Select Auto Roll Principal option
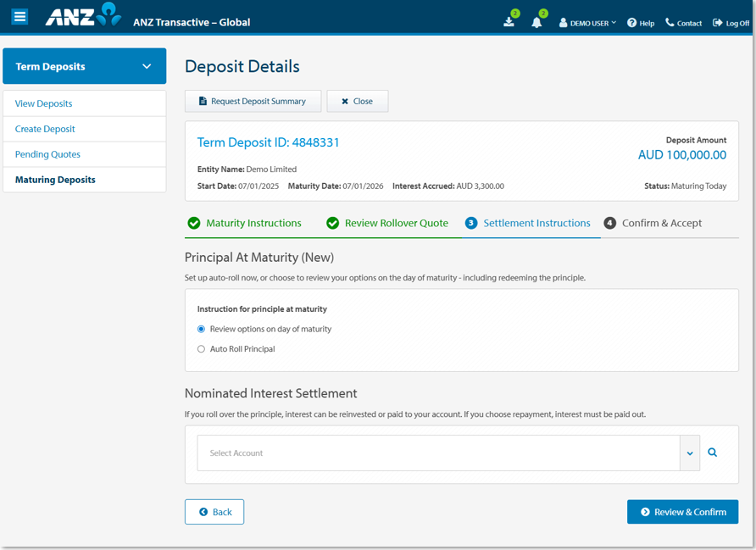 (x=202, y=349)
